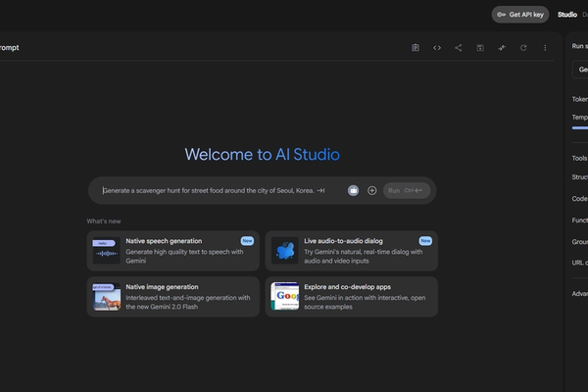The height and width of the screenshot is (392, 588).
Task: Click the Welcome to AI Studio heading
Action: tap(262, 155)
